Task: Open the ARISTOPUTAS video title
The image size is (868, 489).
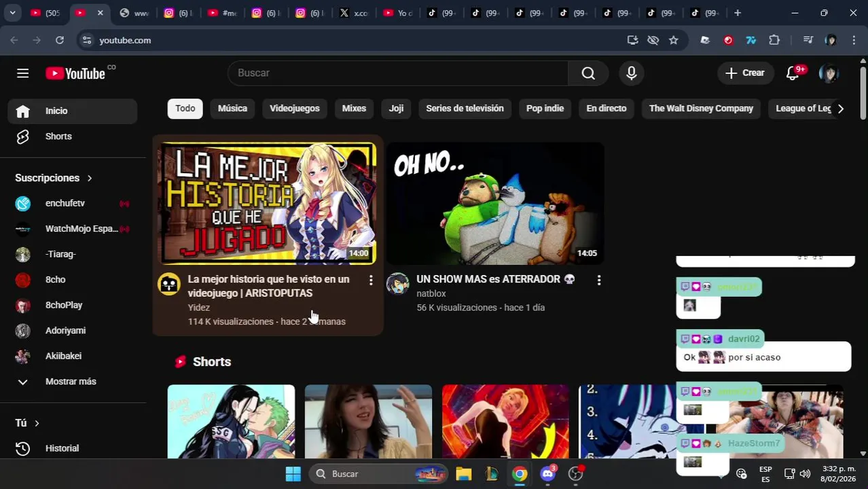Action: pyautogui.click(x=268, y=286)
